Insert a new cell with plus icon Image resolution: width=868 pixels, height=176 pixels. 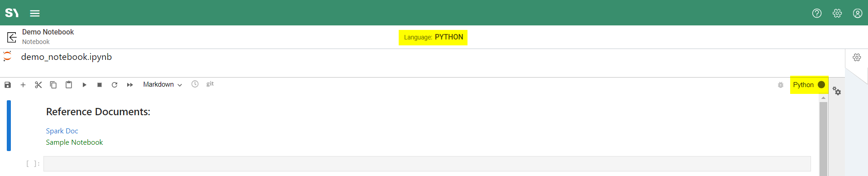[x=23, y=85]
